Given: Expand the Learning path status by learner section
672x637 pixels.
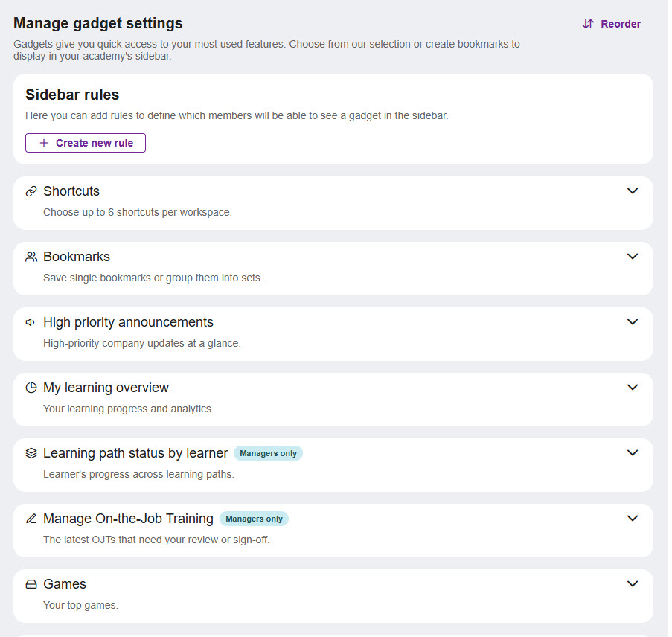Looking at the screenshot, I should 633,453.
